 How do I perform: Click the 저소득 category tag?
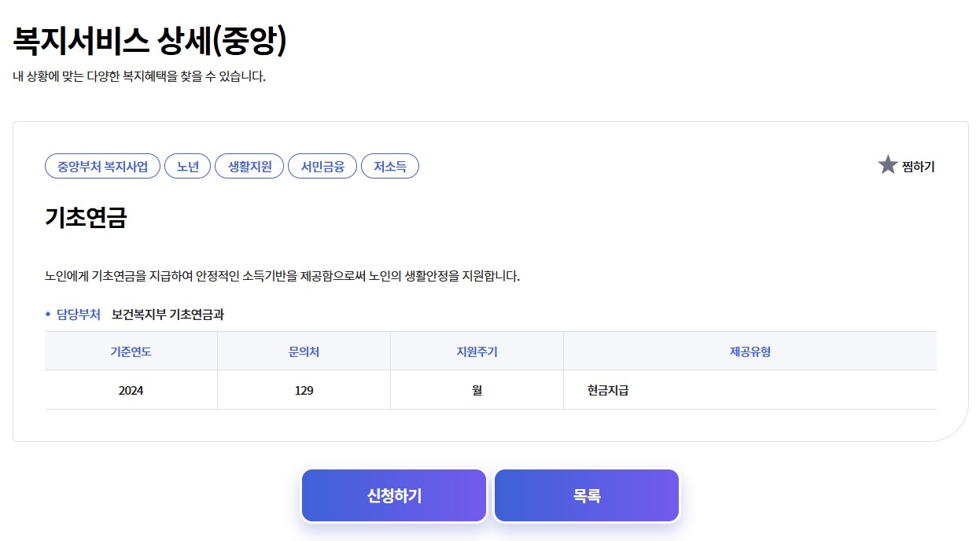[390, 166]
